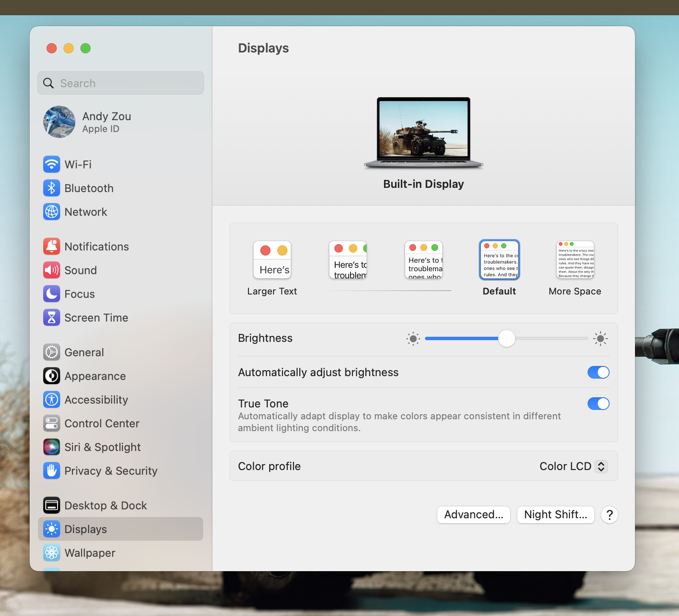Click the Desktop & Dock icon
Screen dimensions: 679x616
coord(52,505)
